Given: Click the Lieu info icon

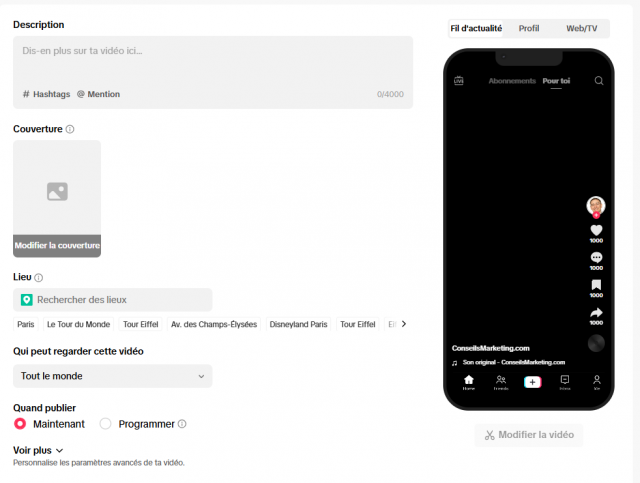Looking at the screenshot, I should click(x=38, y=278).
